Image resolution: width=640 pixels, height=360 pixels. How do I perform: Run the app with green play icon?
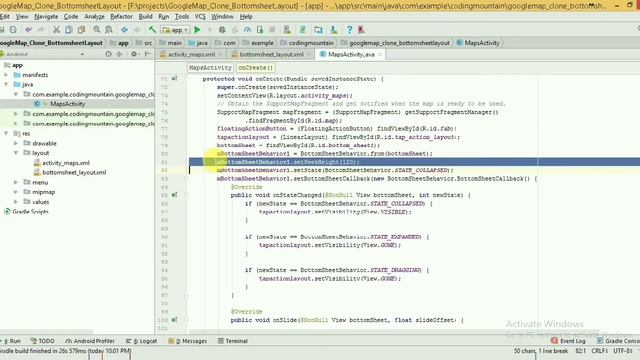(198, 30)
